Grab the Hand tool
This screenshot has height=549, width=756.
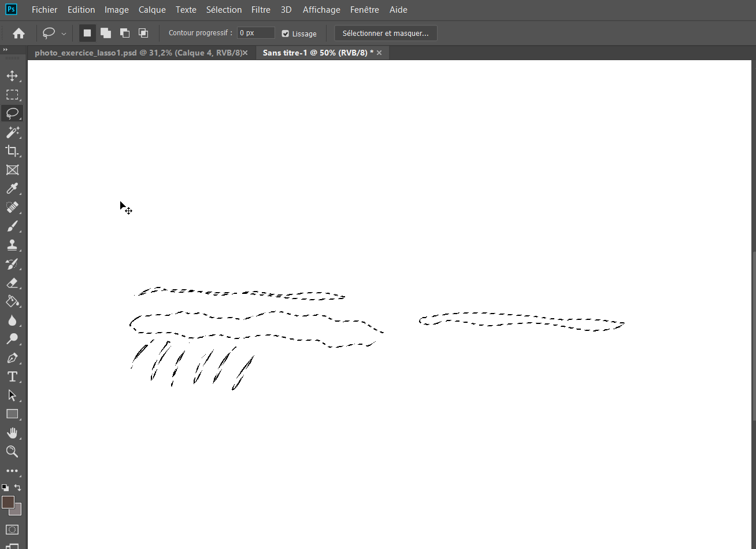tap(12, 433)
